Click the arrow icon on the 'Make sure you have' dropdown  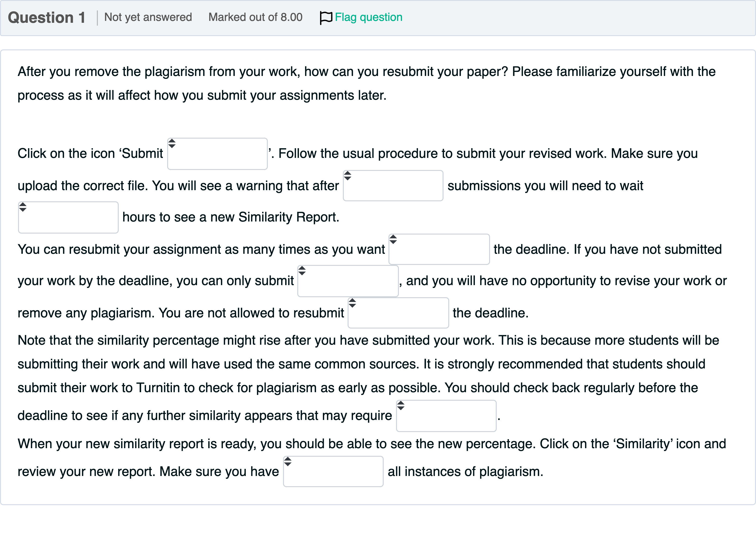click(288, 462)
